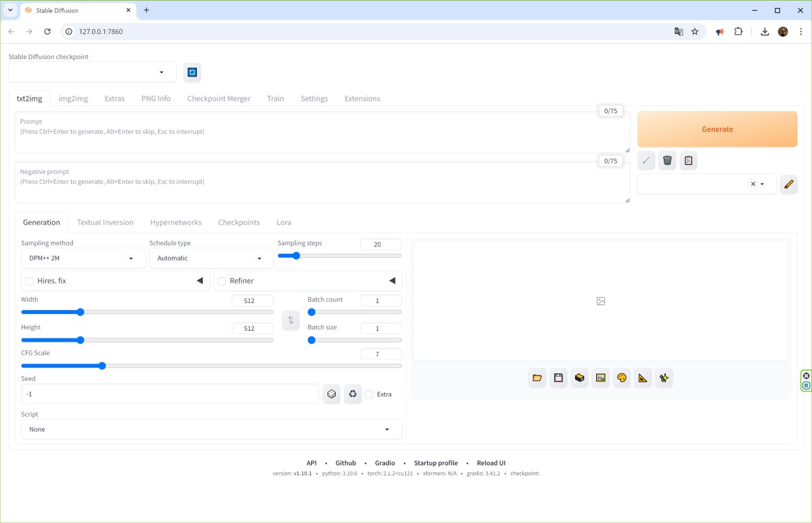Reuse the last seed with the recycle icon
The height and width of the screenshot is (523, 812).
click(353, 394)
